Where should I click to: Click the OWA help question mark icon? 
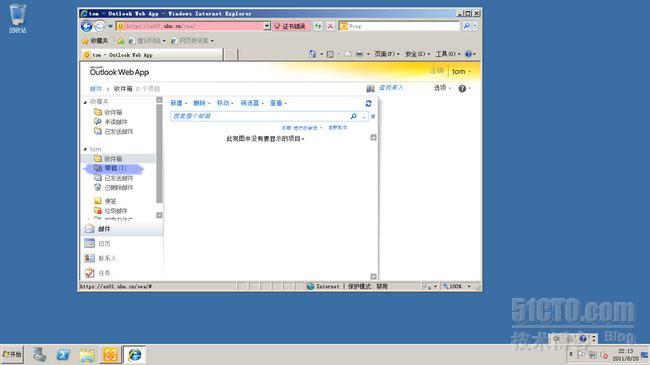462,88
